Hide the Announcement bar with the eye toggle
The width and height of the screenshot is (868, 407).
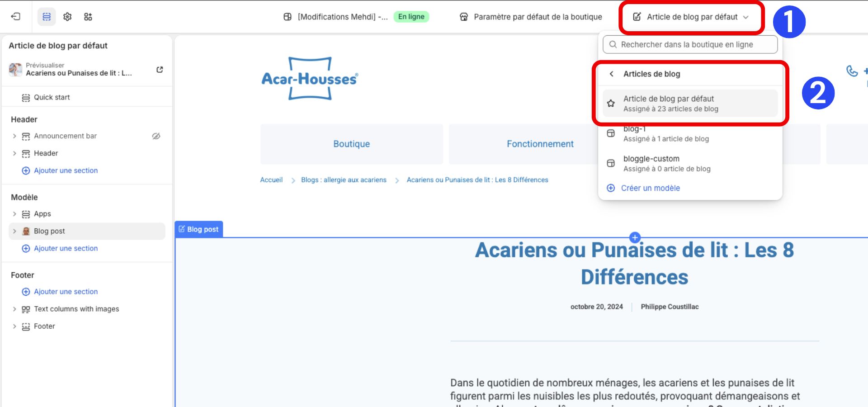click(156, 136)
